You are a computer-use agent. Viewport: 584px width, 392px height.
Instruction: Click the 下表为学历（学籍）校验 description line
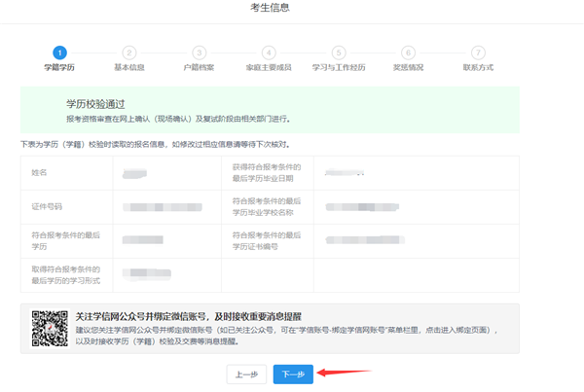tap(156, 144)
